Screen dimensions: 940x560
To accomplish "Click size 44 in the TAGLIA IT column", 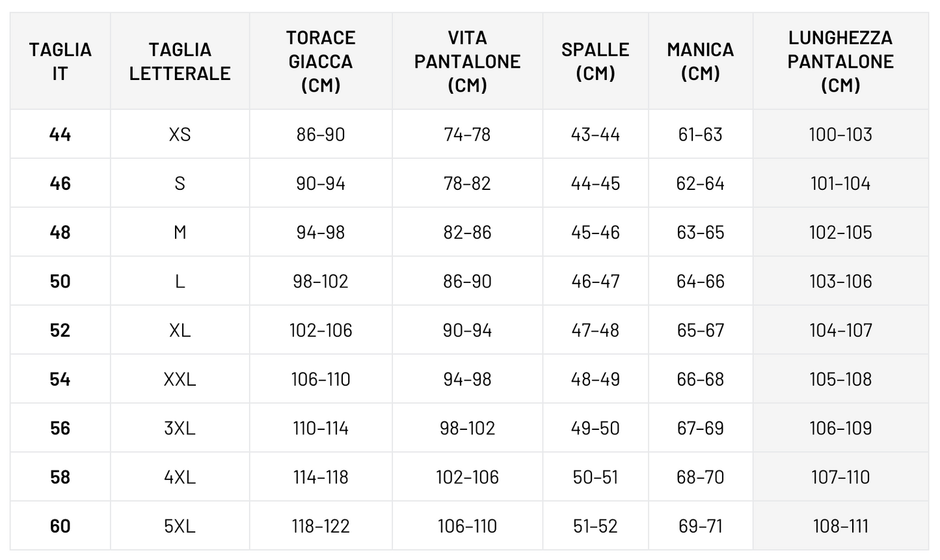I will tap(60, 134).
